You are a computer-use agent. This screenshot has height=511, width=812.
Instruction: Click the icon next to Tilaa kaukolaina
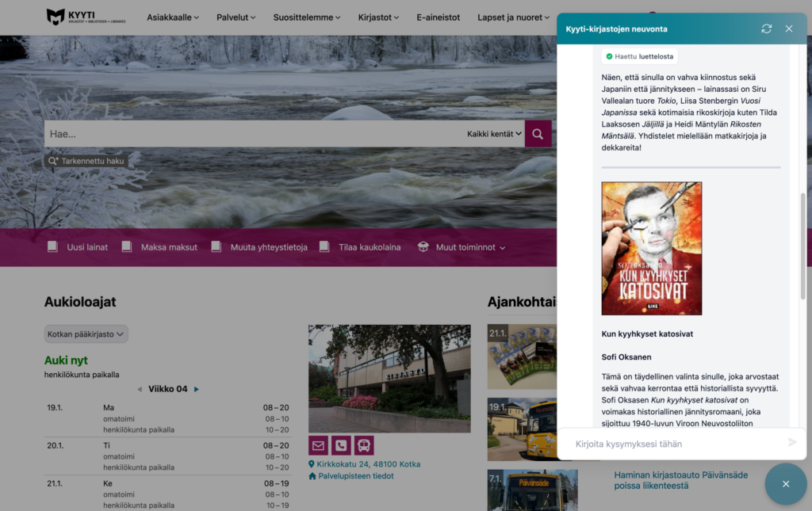click(x=324, y=246)
